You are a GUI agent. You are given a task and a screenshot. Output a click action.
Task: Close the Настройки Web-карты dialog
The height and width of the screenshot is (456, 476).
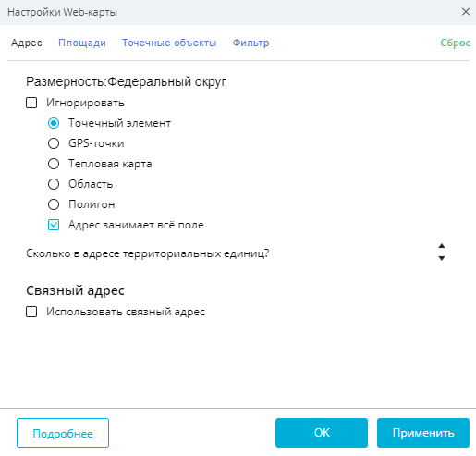pos(466,12)
